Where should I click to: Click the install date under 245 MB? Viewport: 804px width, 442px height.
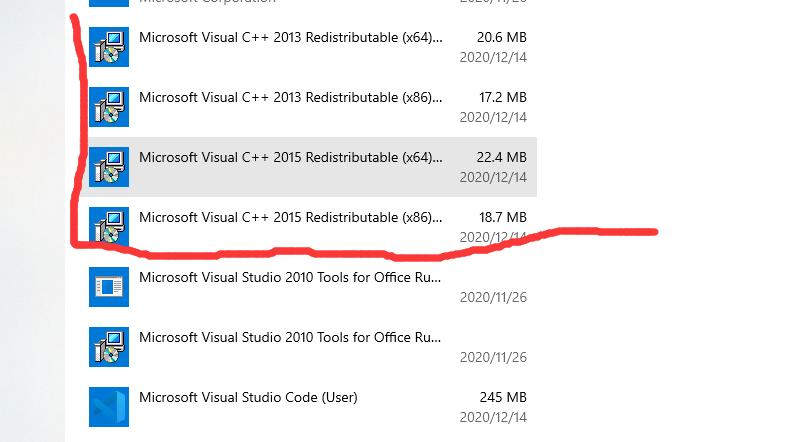(x=493, y=417)
